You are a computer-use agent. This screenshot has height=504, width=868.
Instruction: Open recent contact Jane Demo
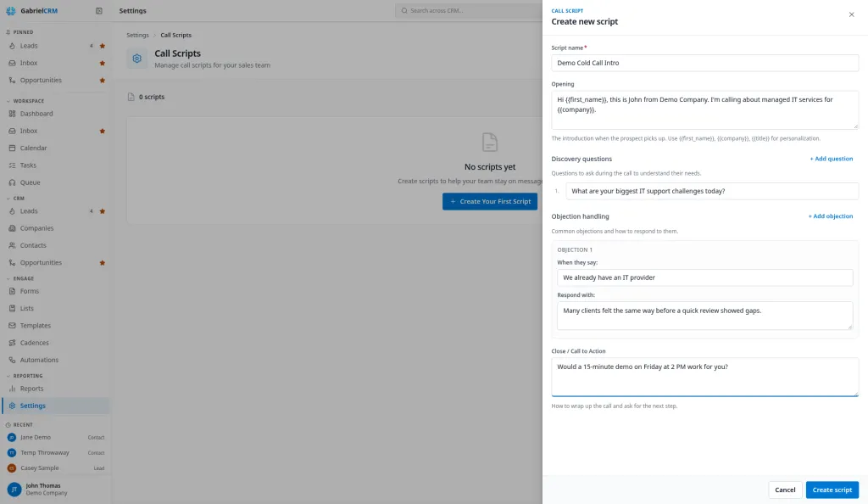(55, 438)
